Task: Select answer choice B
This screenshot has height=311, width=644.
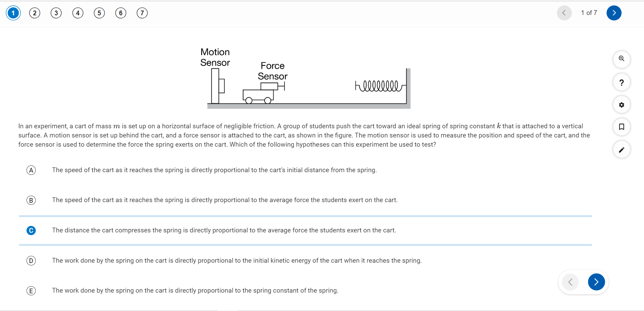Action: click(x=31, y=200)
